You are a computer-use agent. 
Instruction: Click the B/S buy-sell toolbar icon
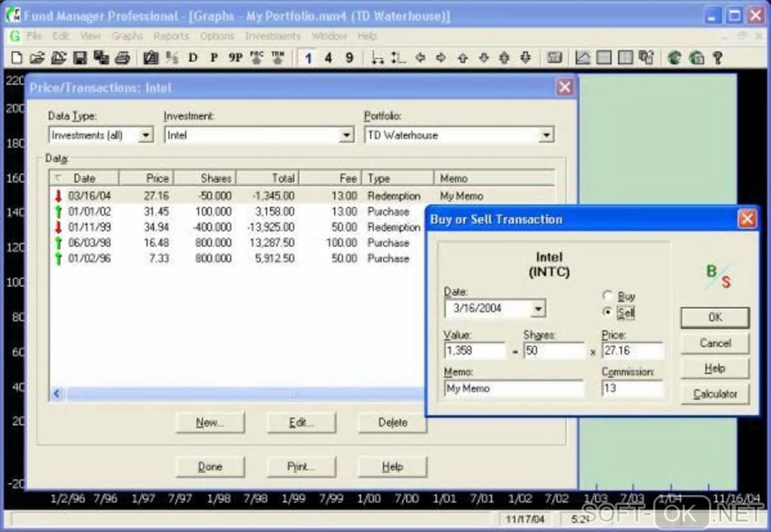tap(172, 58)
